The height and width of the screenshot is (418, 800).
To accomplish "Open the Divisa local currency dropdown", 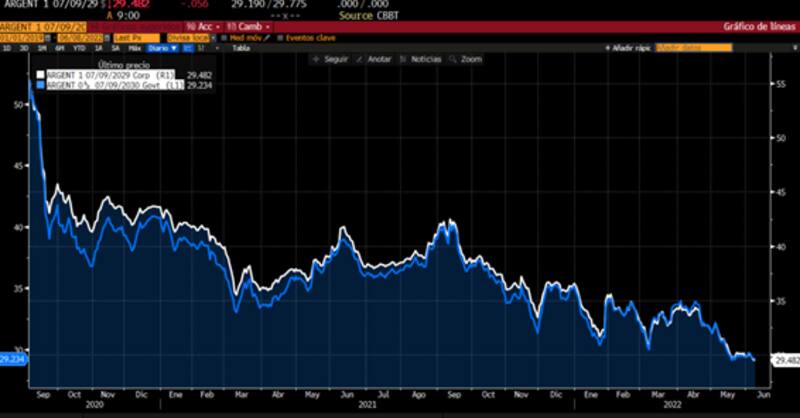I will (190, 37).
